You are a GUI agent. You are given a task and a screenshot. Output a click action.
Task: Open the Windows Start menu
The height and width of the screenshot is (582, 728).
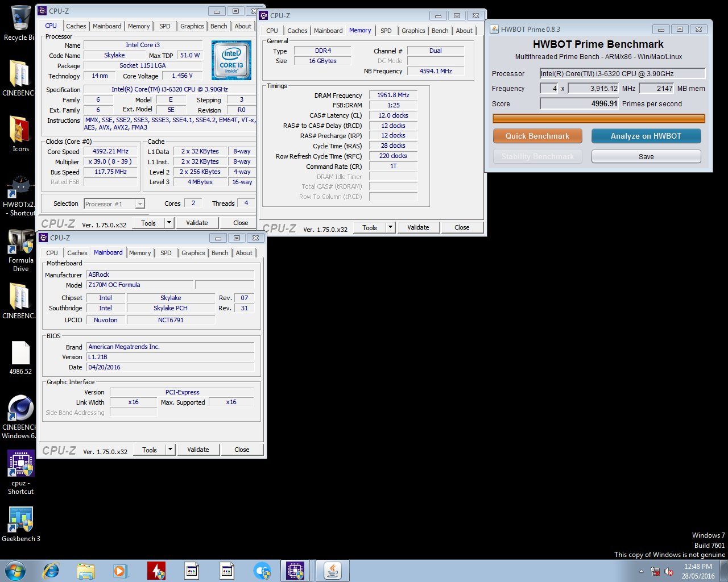(15, 571)
